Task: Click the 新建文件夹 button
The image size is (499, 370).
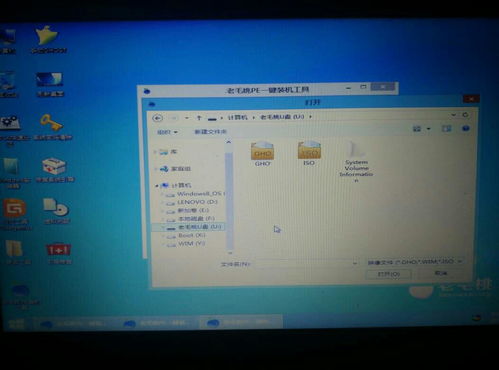Action: (x=210, y=132)
